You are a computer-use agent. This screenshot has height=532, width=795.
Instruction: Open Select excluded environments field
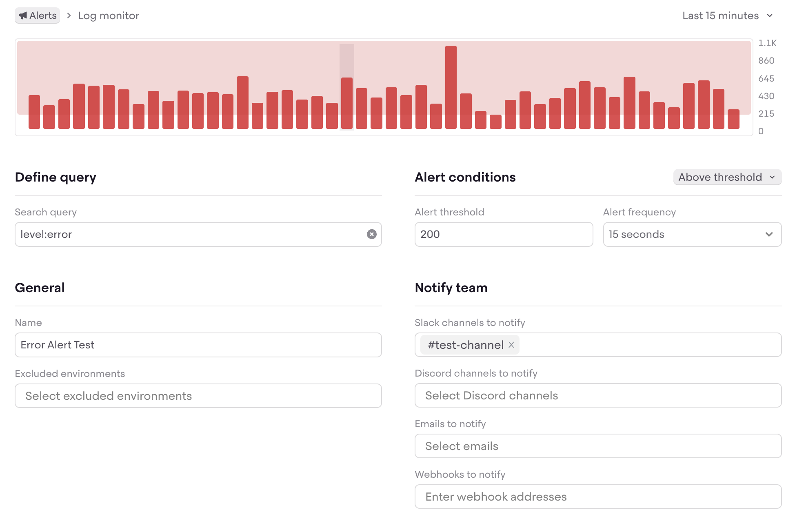[198, 396]
